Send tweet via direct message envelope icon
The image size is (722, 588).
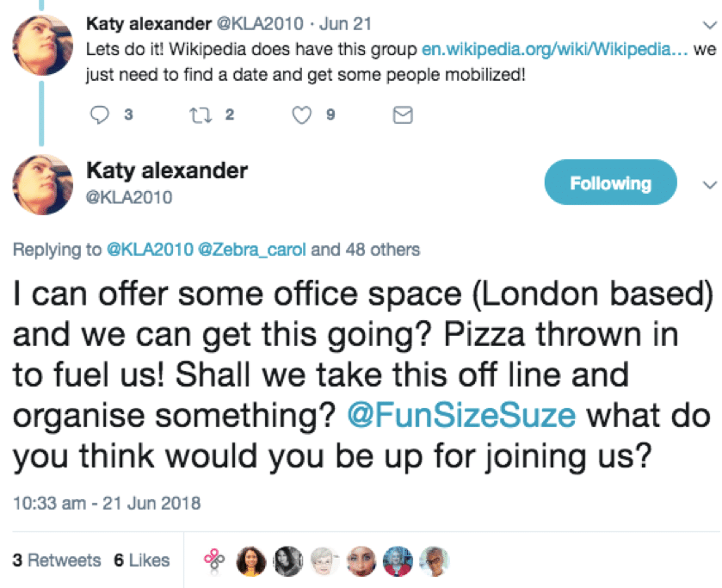[403, 115]
